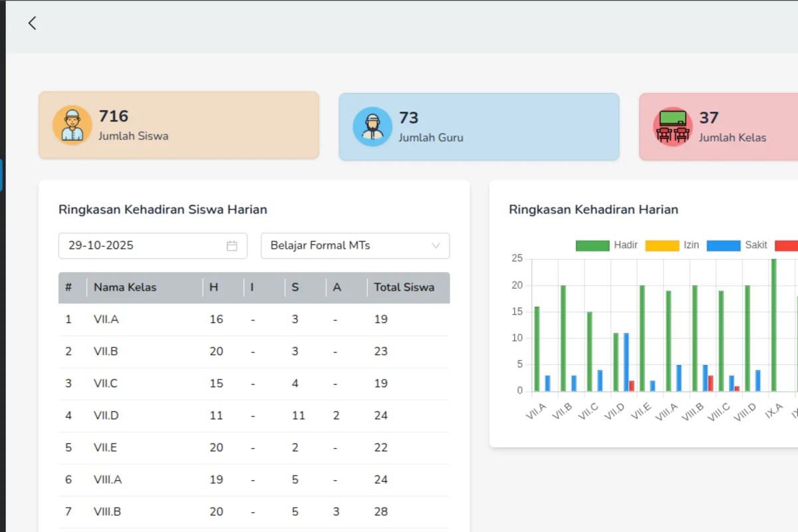Click the green Hadir bar for VII.A

(x=537, y=348)
